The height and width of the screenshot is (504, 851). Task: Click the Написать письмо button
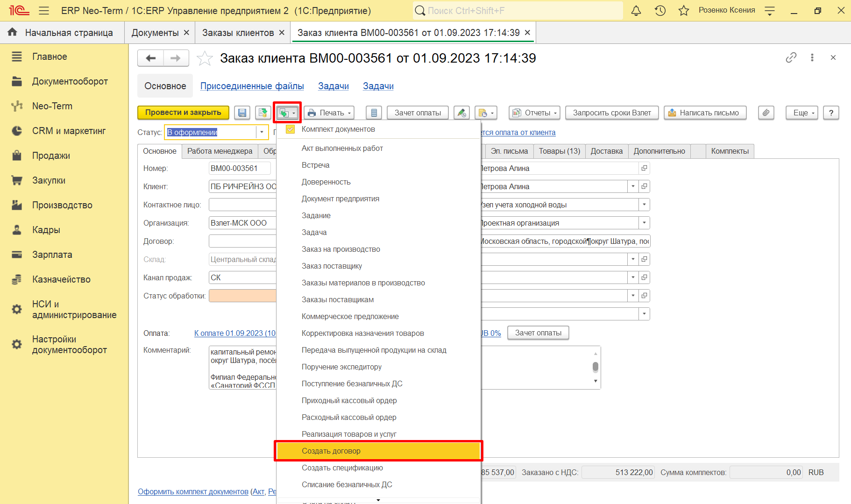(705, 113)
